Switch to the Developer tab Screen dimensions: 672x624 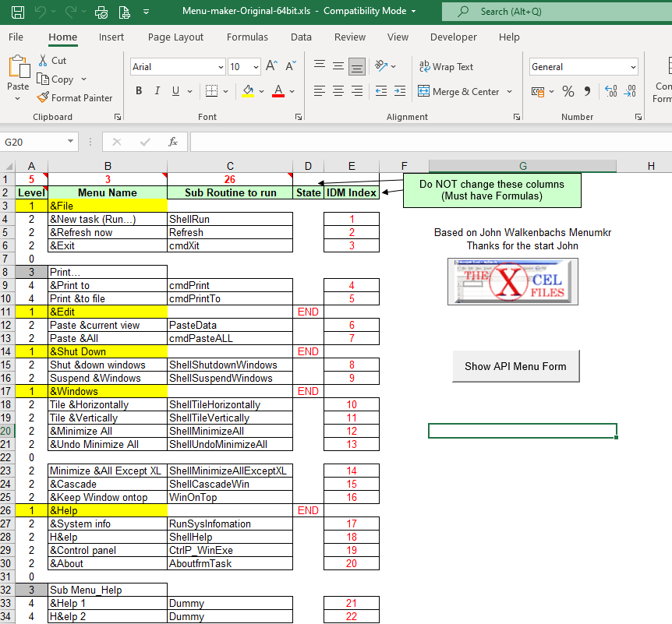[x=454, y=37]
